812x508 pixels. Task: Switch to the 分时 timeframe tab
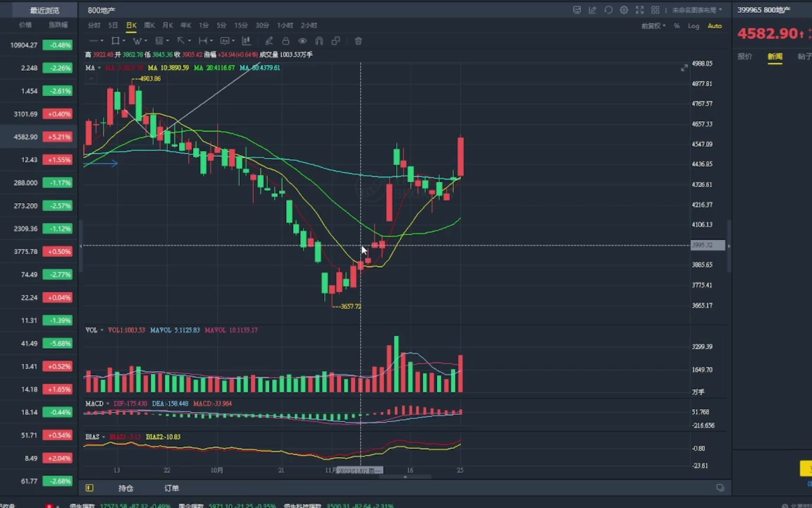[94, 25]
